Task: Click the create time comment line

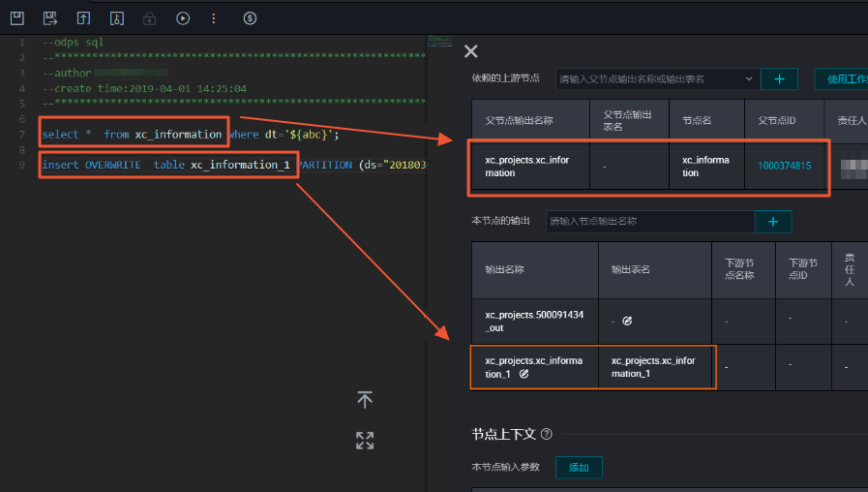Action: coord(144,88)
